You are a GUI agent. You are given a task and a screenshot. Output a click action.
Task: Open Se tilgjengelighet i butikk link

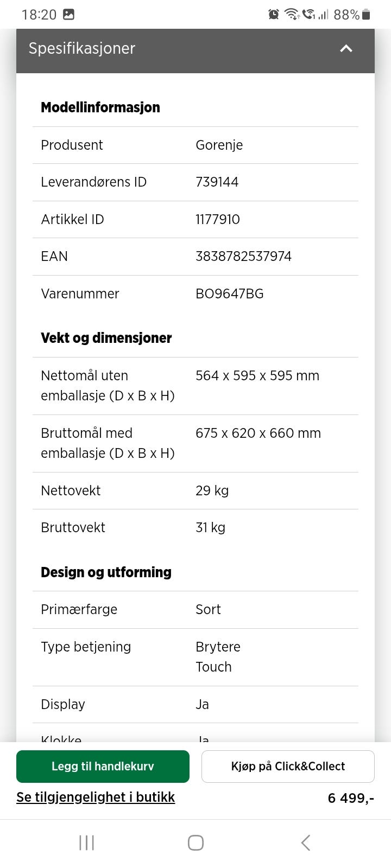click(x=96, y=797)
